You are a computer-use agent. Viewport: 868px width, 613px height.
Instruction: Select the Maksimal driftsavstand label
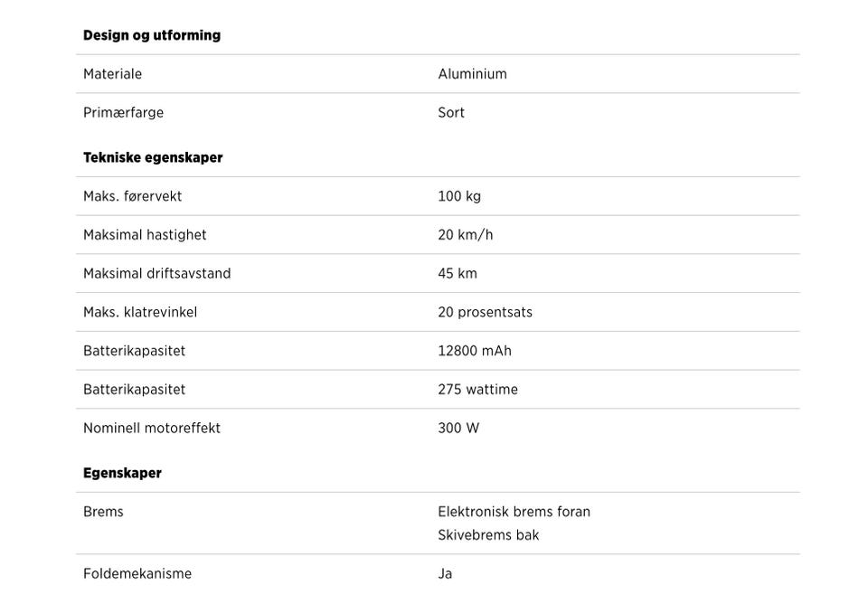pyautogui.click(x=156, y=274)
